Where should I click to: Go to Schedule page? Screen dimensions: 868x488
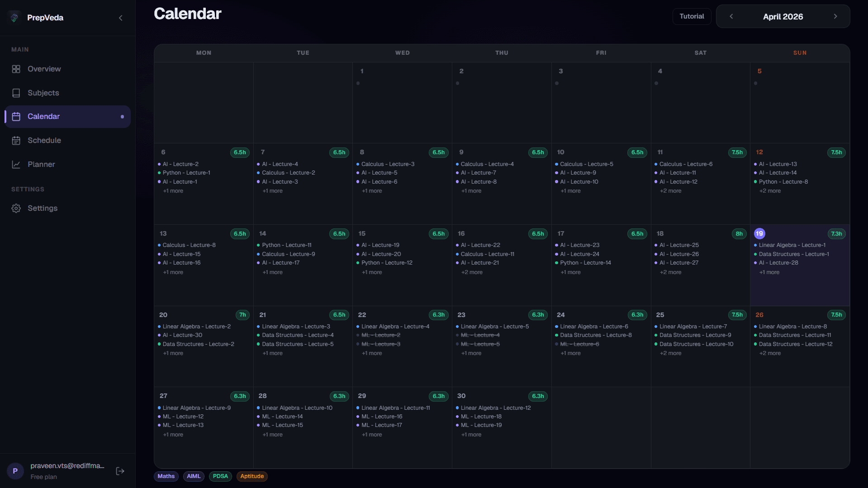pyautogui.click(x=68, y=140)
